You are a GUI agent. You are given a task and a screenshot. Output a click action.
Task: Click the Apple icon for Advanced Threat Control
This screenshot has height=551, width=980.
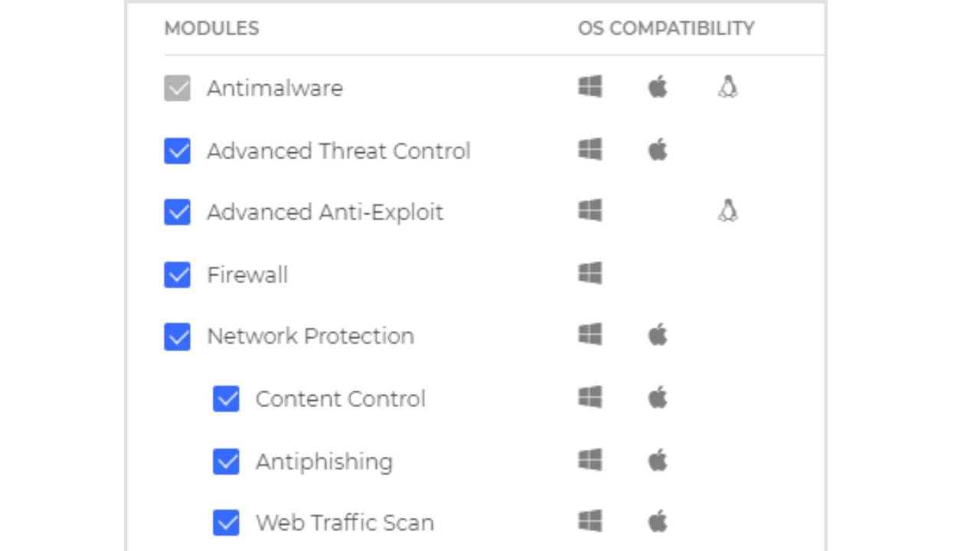658,150
